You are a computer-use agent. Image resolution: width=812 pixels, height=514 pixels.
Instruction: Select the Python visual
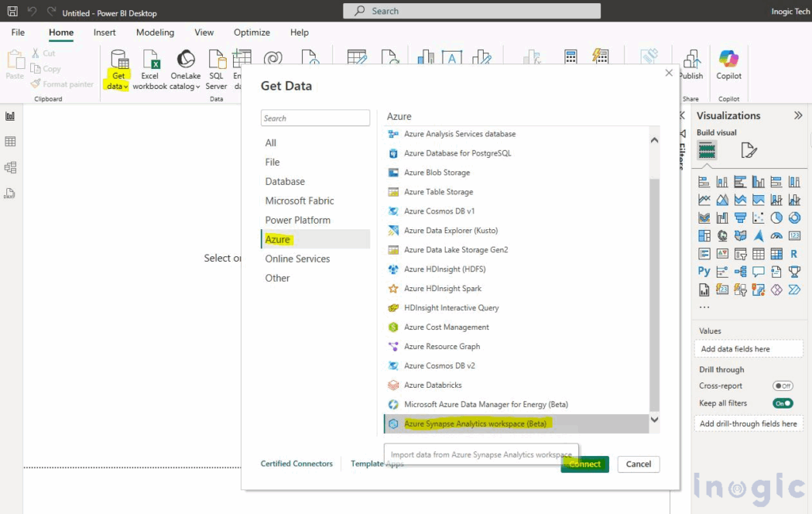coord(703,271)
